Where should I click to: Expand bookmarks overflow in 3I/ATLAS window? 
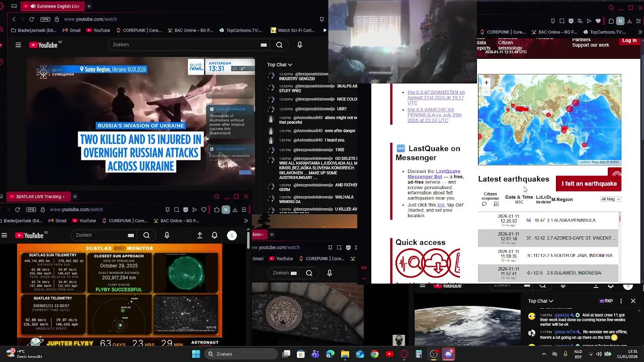[246, 221]
